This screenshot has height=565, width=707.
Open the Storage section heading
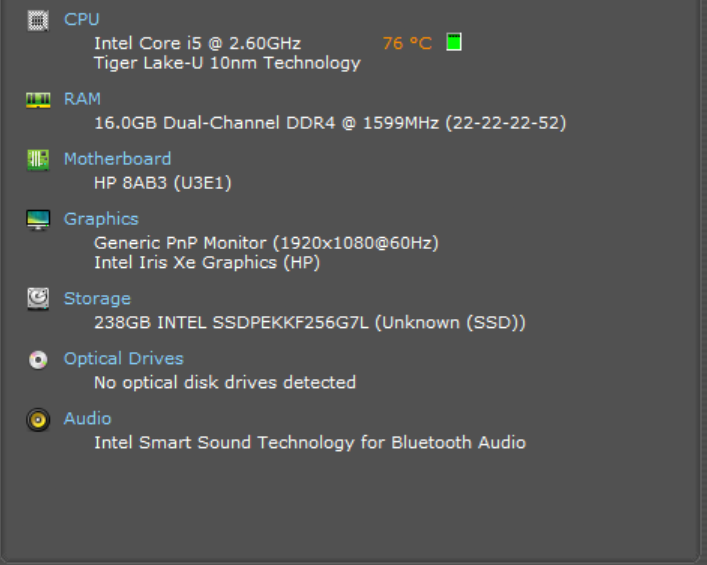pyautogui.click(x=97, y=299)
